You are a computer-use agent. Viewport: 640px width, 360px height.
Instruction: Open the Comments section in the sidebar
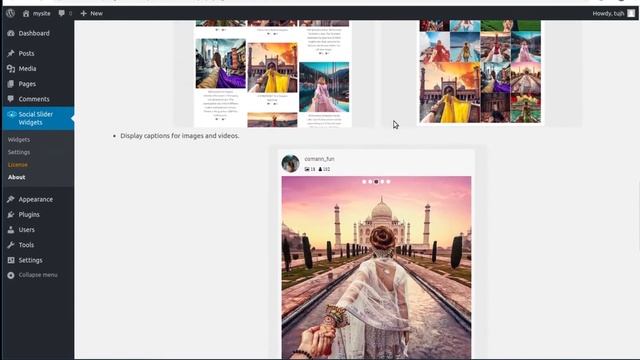34,99
